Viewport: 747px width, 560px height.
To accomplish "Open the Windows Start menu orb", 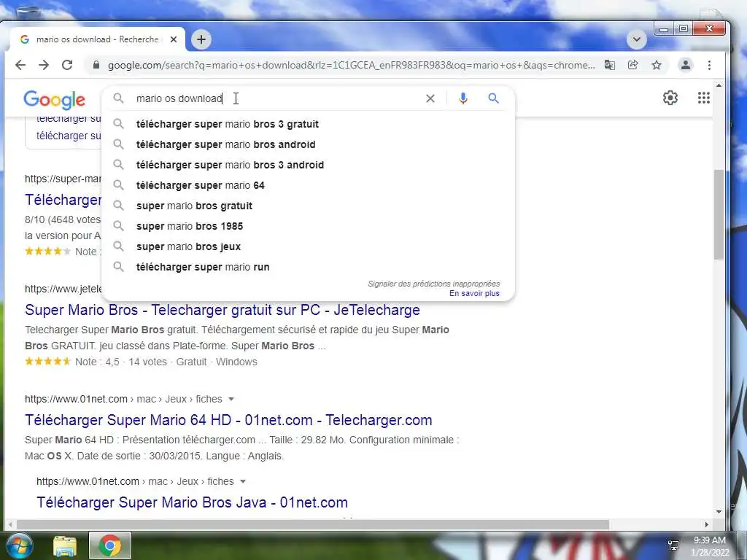I will click(19, 545).
